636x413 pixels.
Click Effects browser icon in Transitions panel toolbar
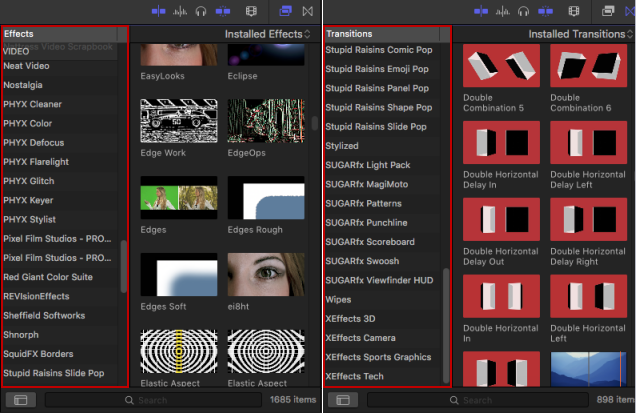tap(608, 11)
